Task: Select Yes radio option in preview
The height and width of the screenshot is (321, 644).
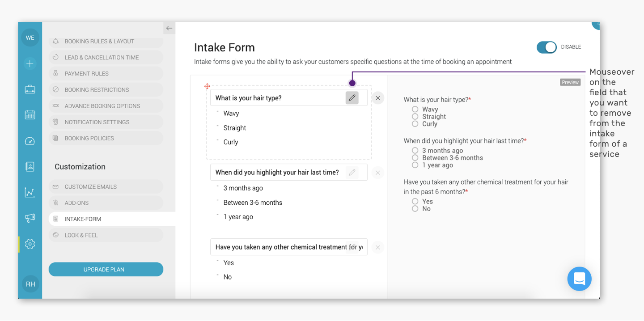Action: point(415,201)
